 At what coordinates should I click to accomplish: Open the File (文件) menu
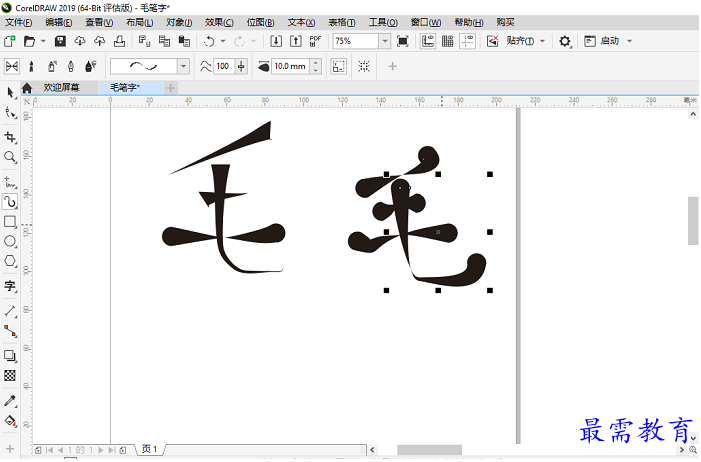(18, 22)
